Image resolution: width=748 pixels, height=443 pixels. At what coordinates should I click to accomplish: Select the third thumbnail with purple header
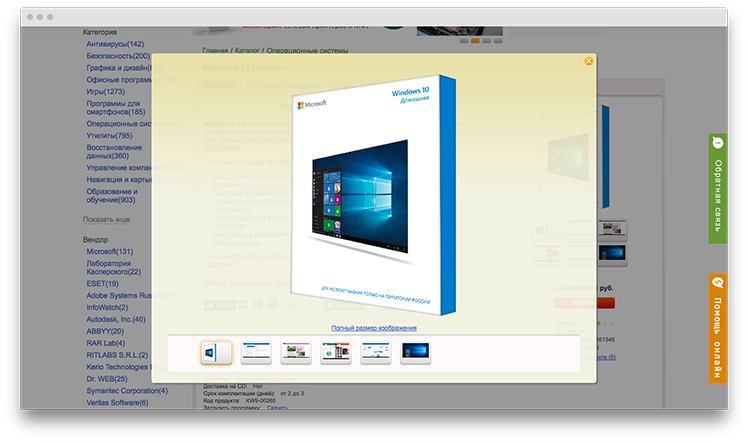coord(296,353)
